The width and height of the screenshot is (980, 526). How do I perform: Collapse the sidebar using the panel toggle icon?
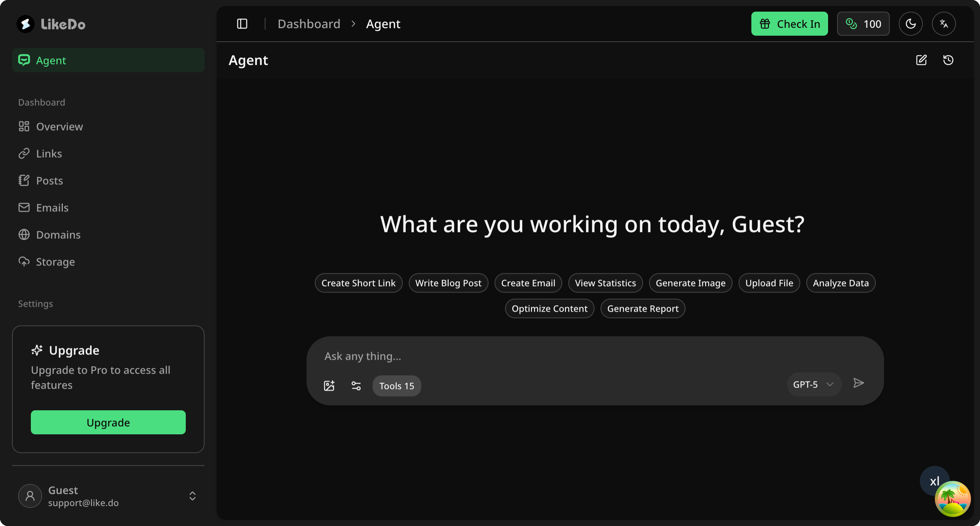coord(242,24)
